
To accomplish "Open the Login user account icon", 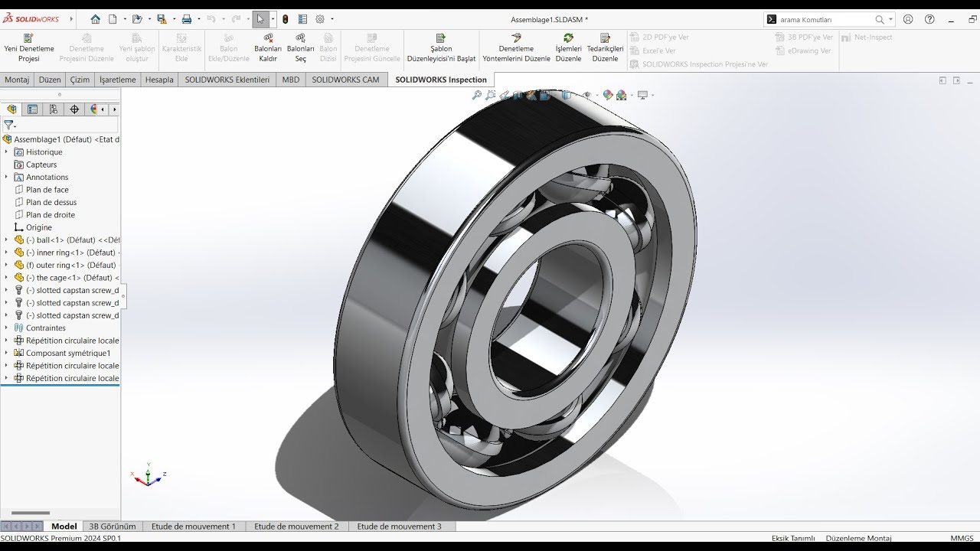I will [x=908, y=19].
